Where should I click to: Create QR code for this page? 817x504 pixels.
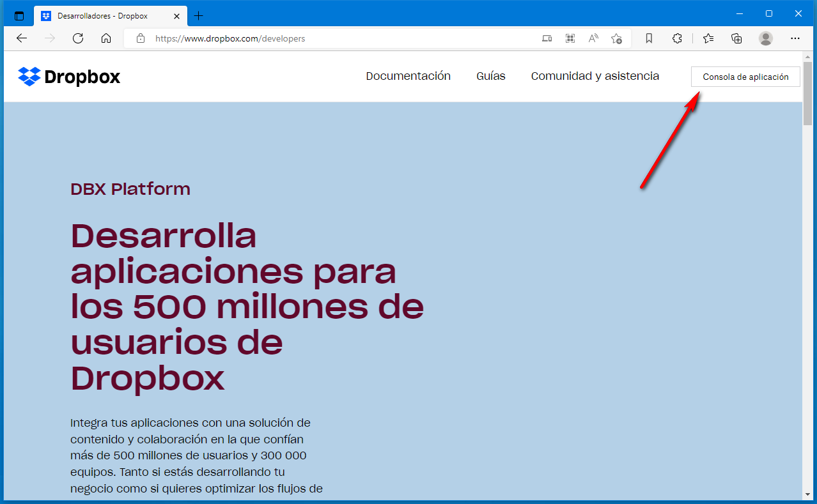click(x=570, y=38)
